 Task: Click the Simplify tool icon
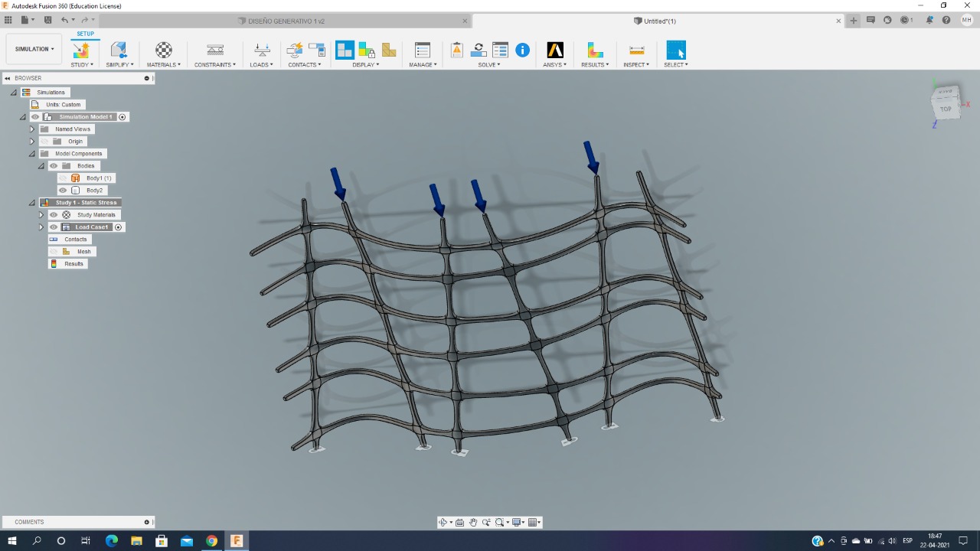[119, 50]
